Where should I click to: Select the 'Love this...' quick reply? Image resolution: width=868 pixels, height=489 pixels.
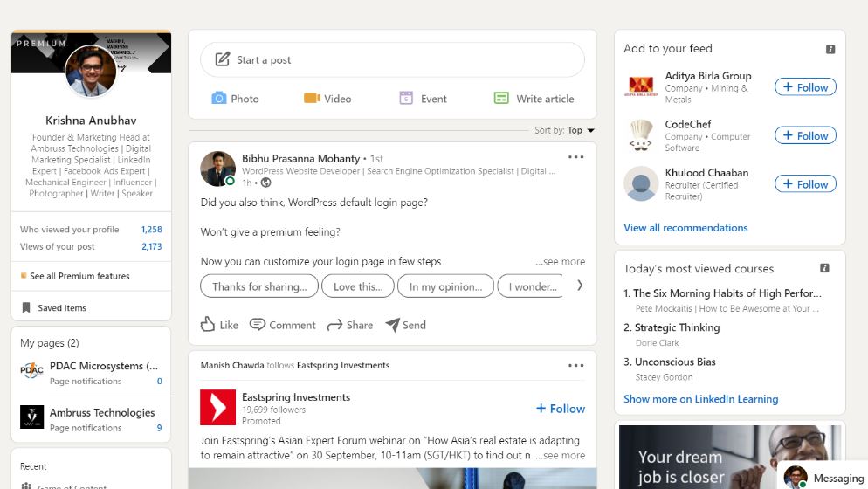point(358,286)
